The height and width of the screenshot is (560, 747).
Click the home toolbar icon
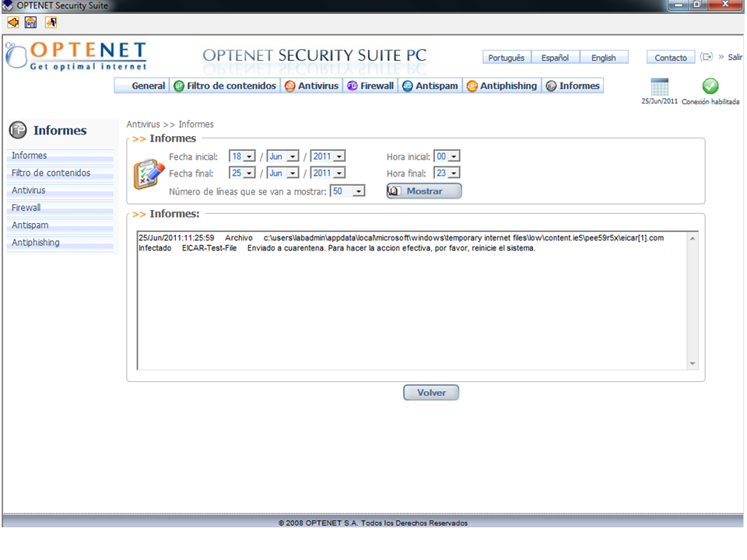(x=31, y=23)
